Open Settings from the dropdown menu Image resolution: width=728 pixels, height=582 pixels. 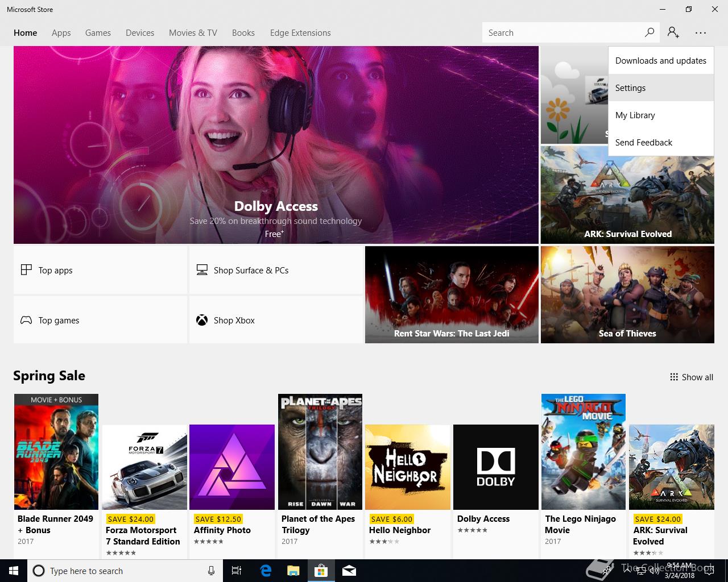point(661,88)
